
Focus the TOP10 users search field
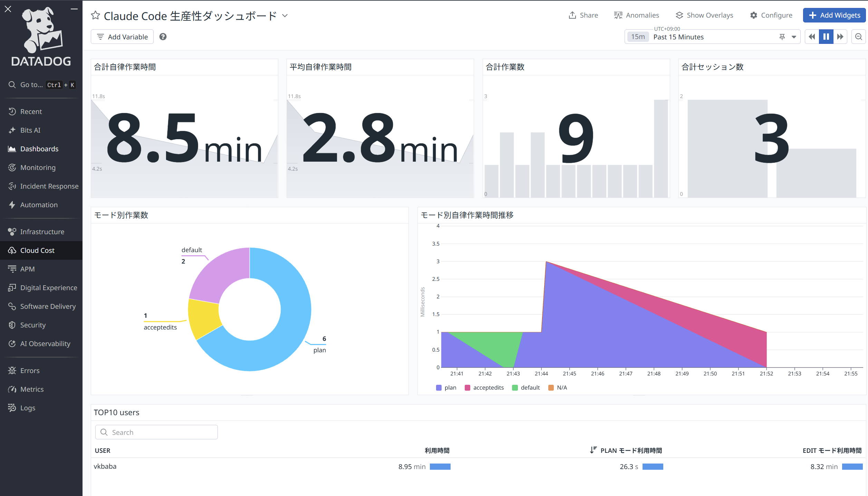(x=156, y=432)
